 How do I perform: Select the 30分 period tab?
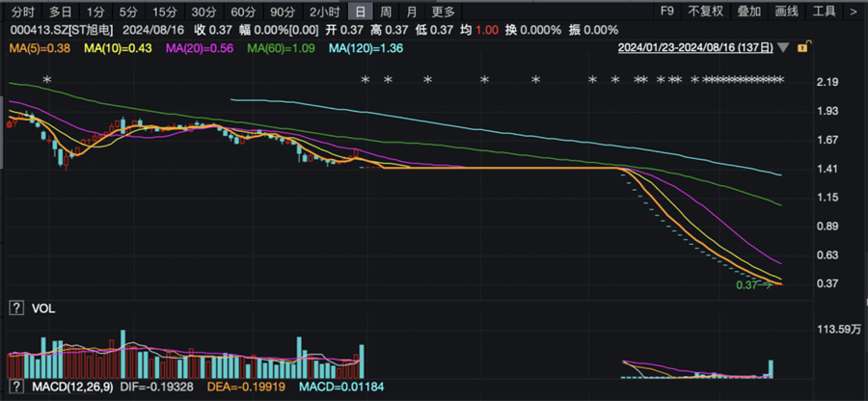click(203, 11)
